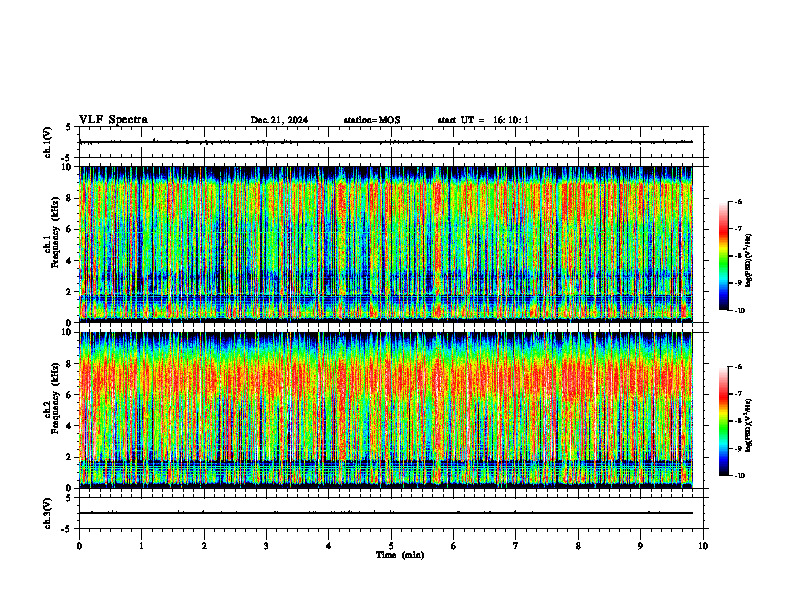
Task: Select the ch.1 "Frequency (kHz)" axis label
Action: coord(55,232)
